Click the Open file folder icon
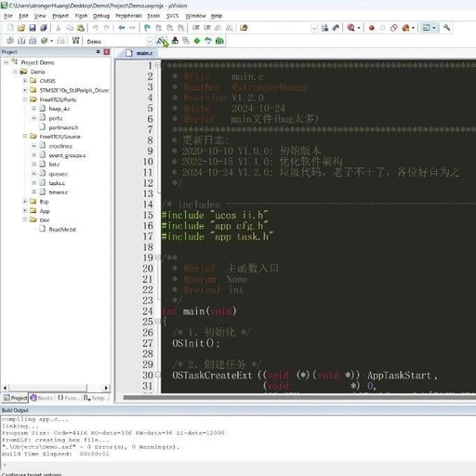Image resolution: width=476 pixels, height=476 pixels. tap(21, 28)
